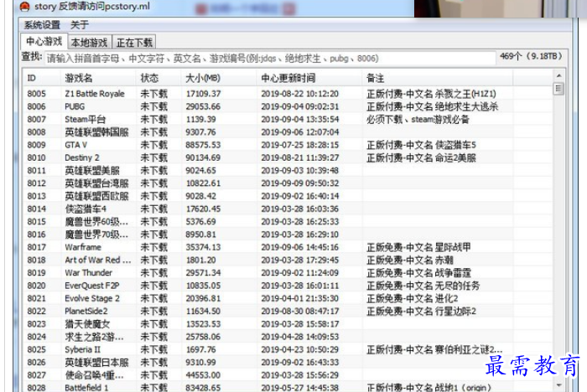587x392 pixels.
Task: Sort by the 备注 column header
Action: 437,78
